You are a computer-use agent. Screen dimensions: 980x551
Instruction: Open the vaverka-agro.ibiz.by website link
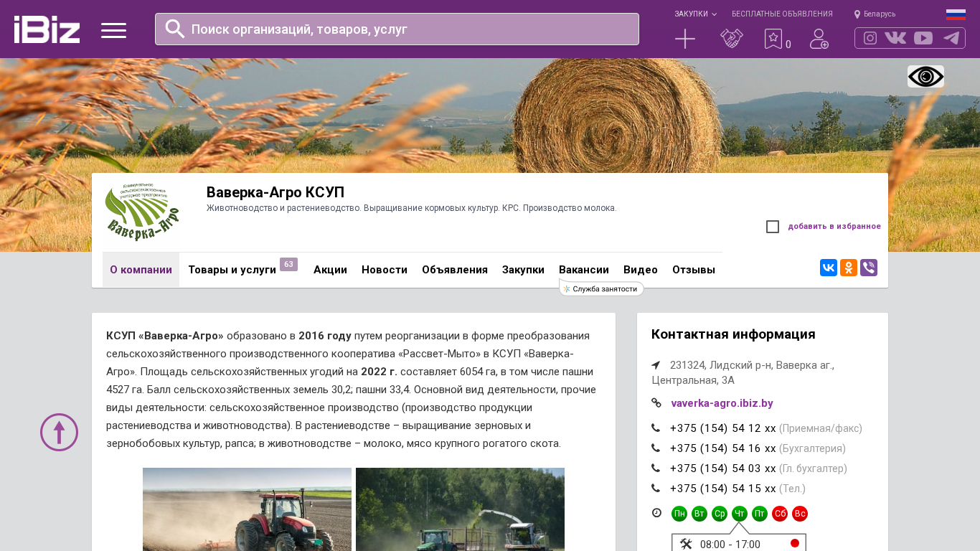pos(722,403)
